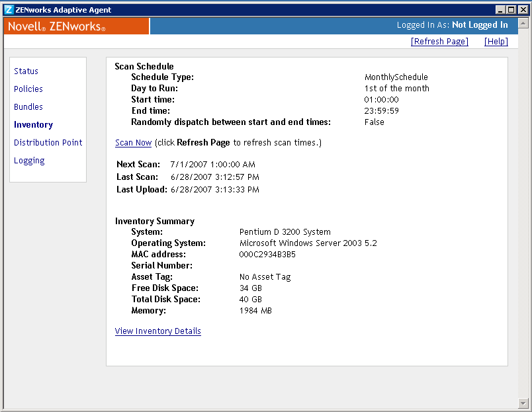This screenshot has height=412, width=532.
Task: Click free disk space 34 GB
Action: [251, 288]
